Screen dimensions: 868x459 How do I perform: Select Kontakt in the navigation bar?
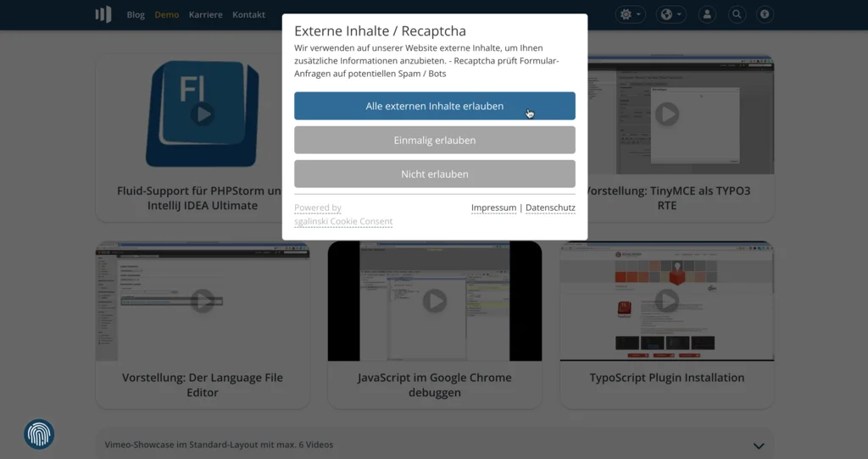coord(248,14)
